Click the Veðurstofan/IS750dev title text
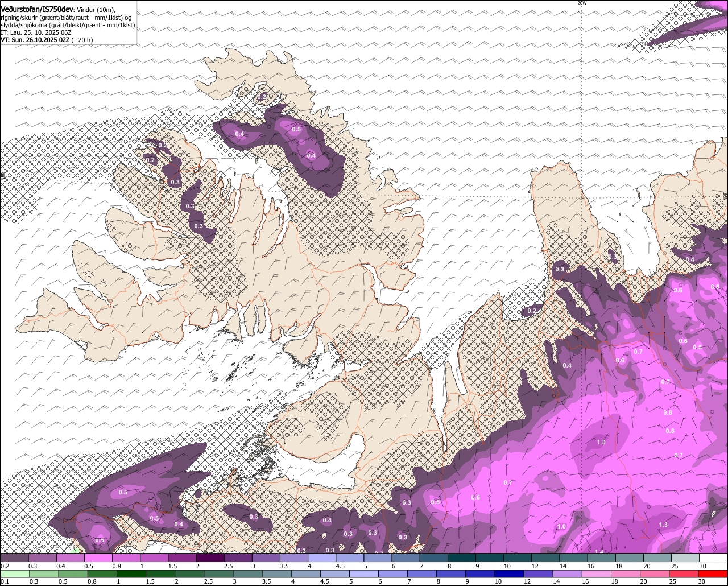Image resolution: width=728 pixels, height=586 pixels. point(37,9)
